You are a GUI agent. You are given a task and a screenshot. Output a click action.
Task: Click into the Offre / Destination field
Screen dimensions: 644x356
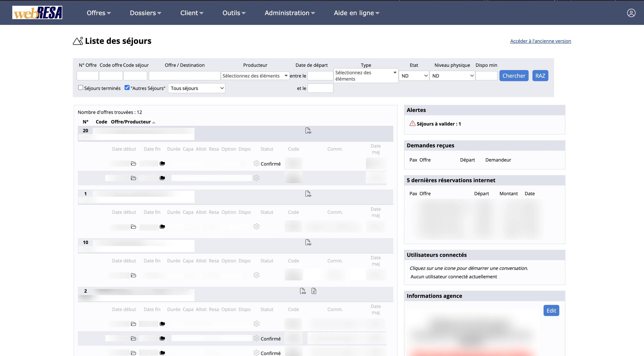tap(185, 76)
